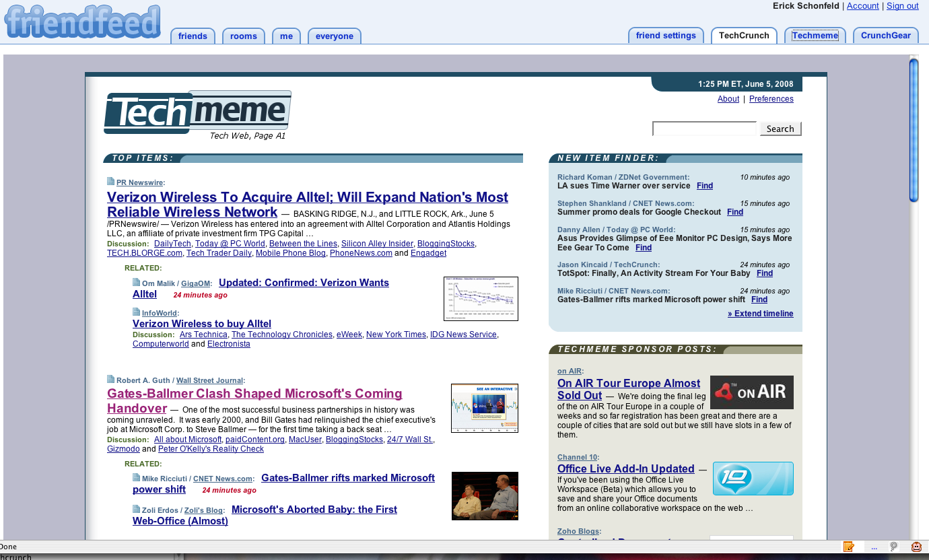This screenshot has width=929, height=560.
Task: Click the Sign out link
Action: [903, 6]
